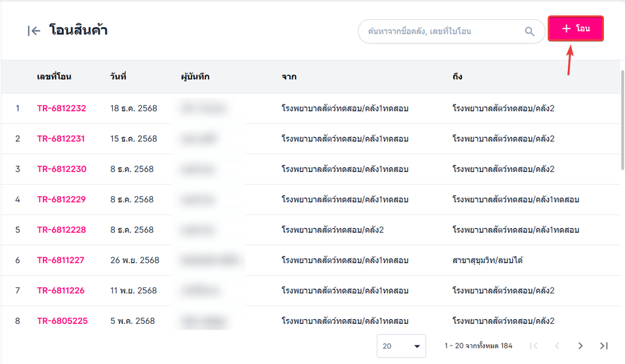
Task: Open transfer TR-6812231
Action: [x=60, y=139]
